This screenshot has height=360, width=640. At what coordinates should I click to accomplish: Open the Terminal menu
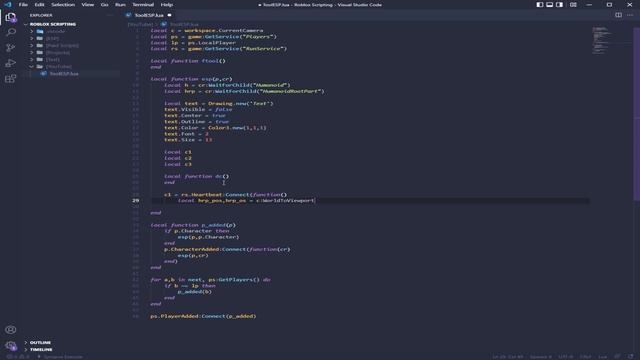tap(143, 4)
